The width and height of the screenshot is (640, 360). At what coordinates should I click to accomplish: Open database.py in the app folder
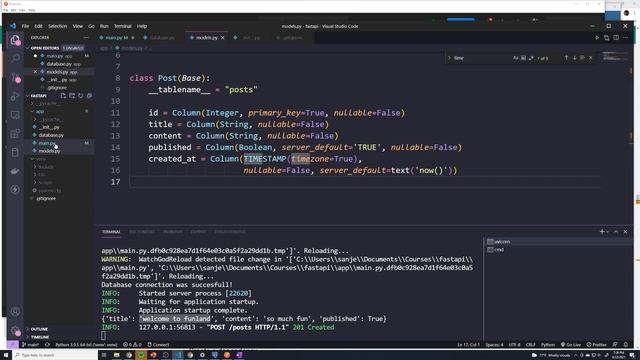51,135
